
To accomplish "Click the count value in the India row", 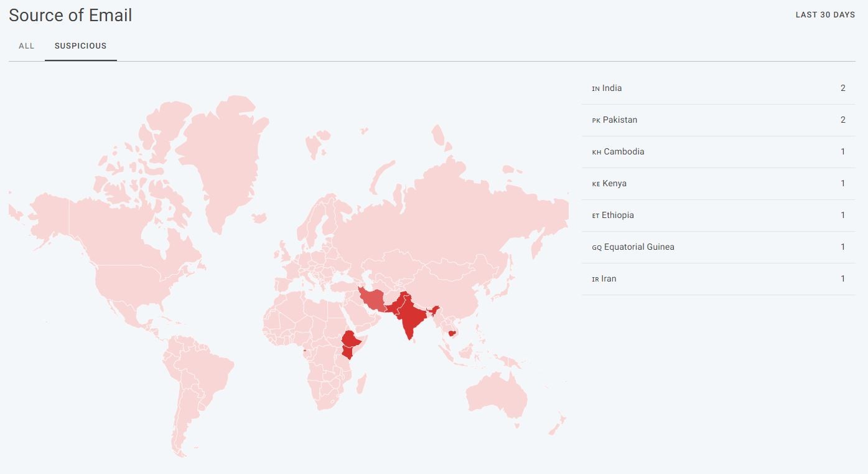I will coord(842,88).
